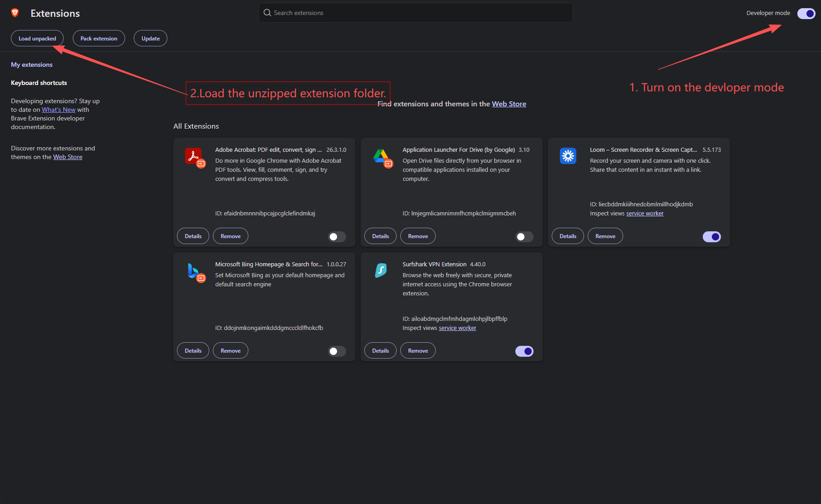The height and width of the screenshot is (504, 821).
Task: Click the Developer mode label
Action: [768, 13]
